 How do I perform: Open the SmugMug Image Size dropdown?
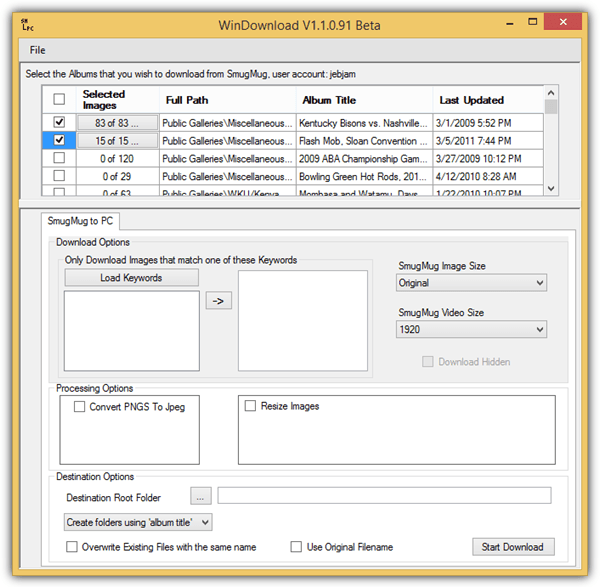click(471, 283)
